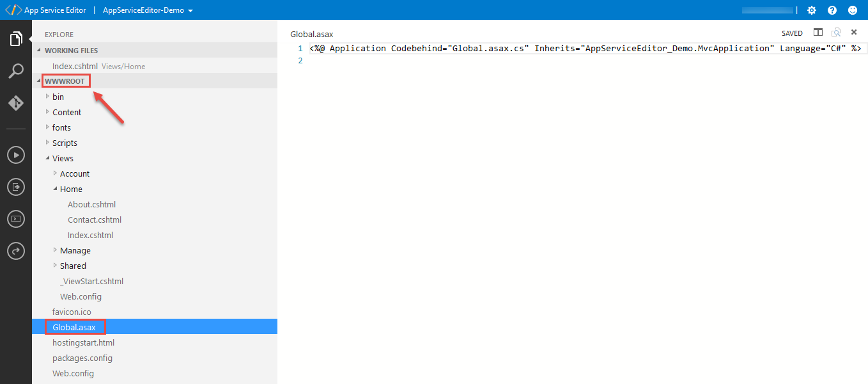This screenshot has width=868, height=384.
Task: Open the Explore files panel icon
Action: coord(16,39)
